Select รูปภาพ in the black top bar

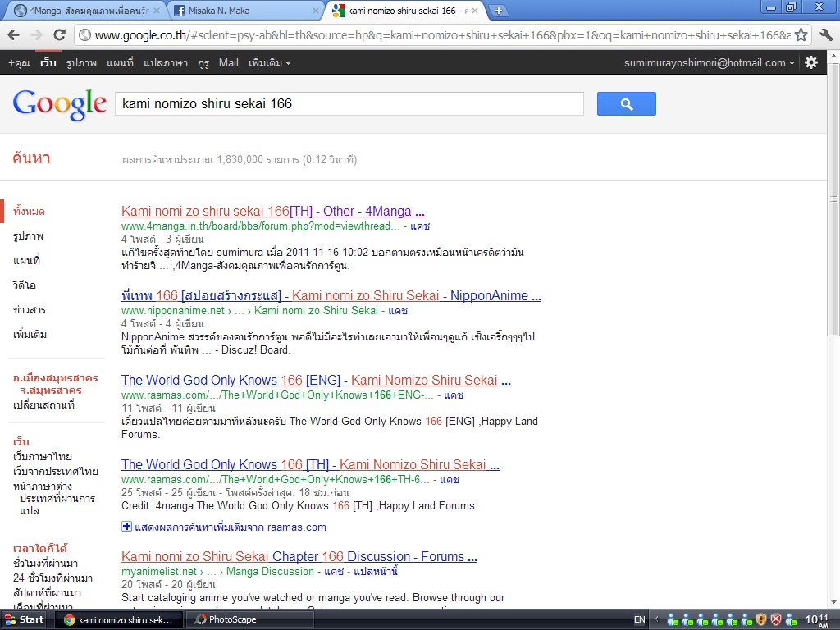click(x=81, y=62)
